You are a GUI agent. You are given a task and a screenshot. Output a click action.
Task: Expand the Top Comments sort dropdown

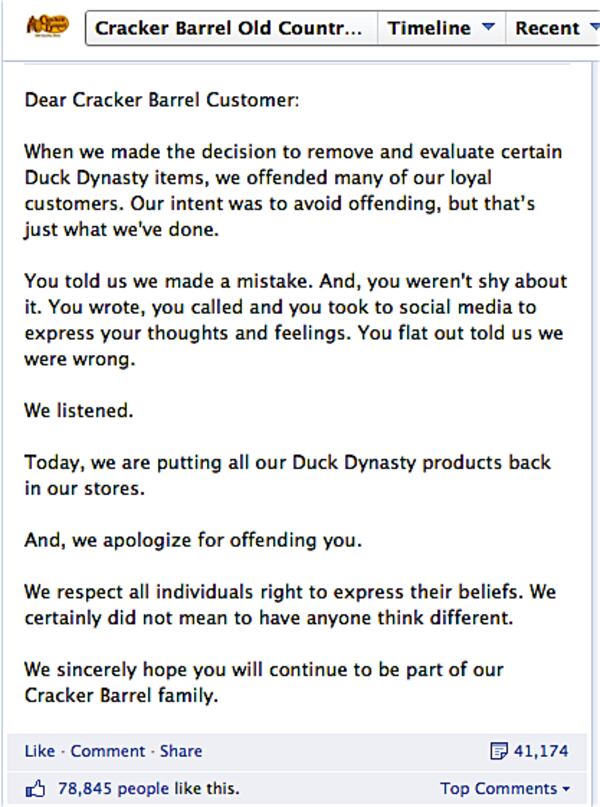tap(505, 789)
